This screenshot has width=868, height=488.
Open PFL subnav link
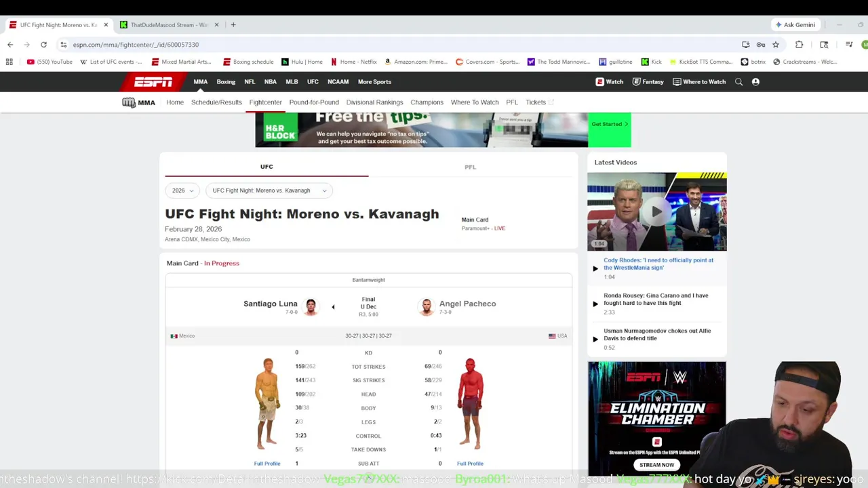(x=512, y=102)
